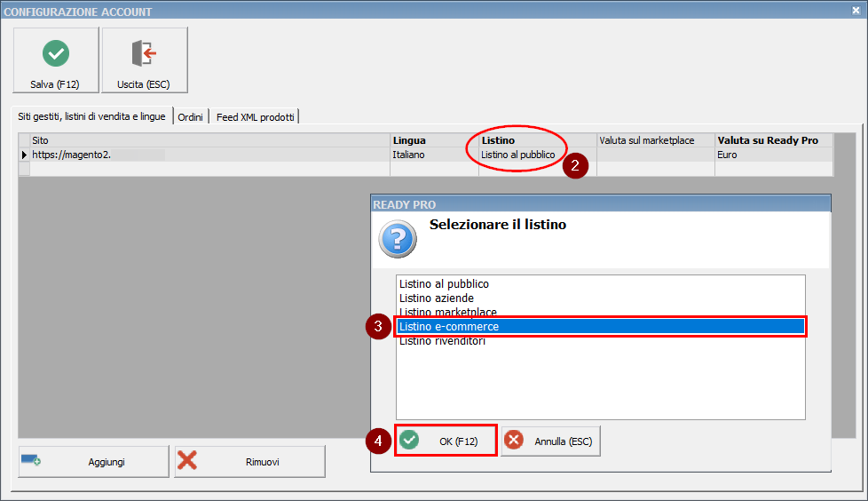
Task: Click the Listino cell of the magento2 row
Action: [x=518, y=155]
